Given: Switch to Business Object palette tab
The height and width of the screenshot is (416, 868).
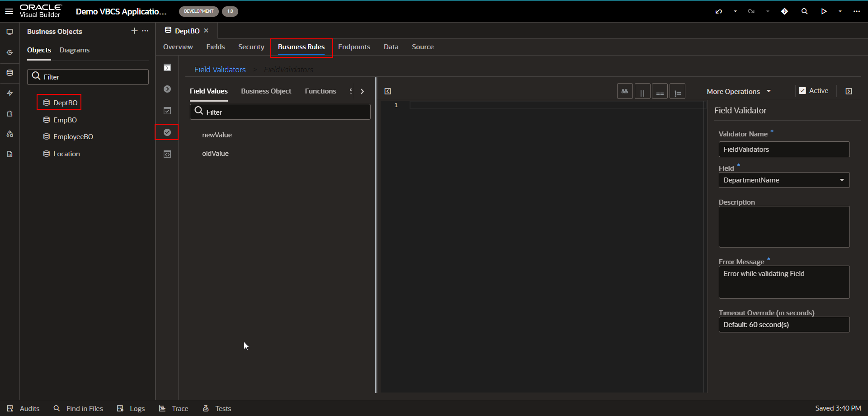Looking at the screenshot, I should tap(266, 91).
